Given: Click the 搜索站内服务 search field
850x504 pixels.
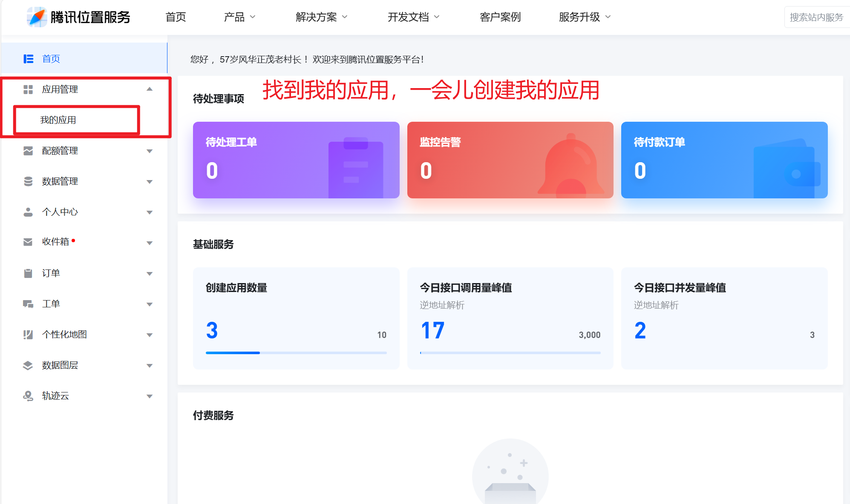Looking at the screenshot, I should point(816,17).
